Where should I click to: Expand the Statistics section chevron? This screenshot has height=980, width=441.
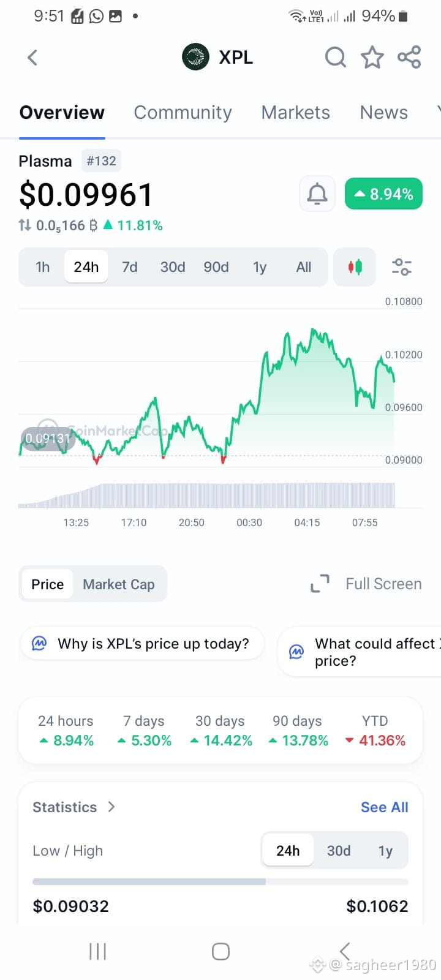[111, 807]
